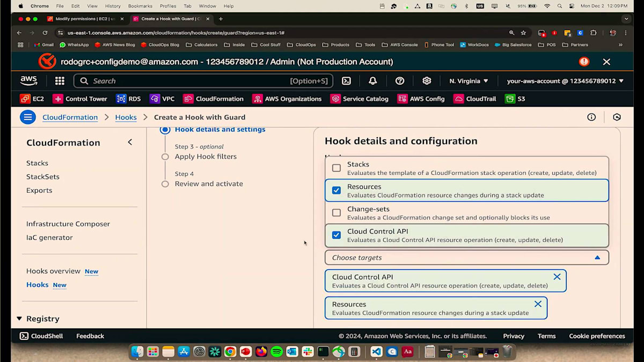Open IaC generator in sidebar
Viewport: 644px width, 362px height.
(x=49, y=238)
